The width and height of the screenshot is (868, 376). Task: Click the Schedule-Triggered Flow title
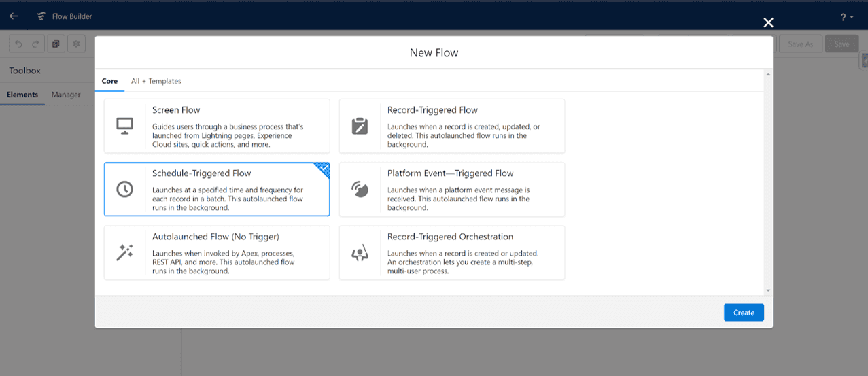tap(202, 173)
